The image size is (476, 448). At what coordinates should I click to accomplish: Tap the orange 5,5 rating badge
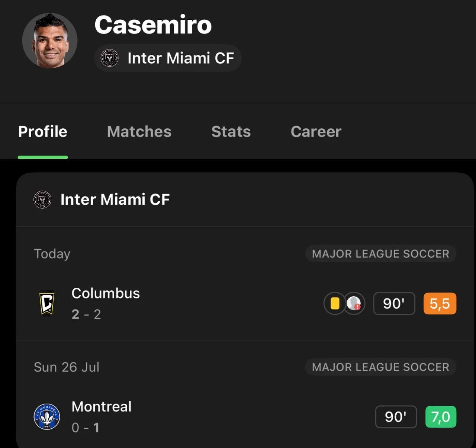pos(440,303)
